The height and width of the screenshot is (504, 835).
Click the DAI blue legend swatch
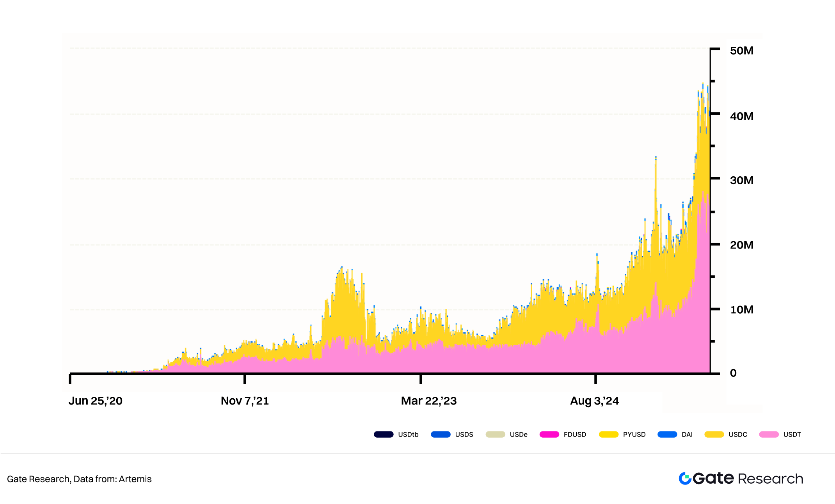click(x=667, y=435)
